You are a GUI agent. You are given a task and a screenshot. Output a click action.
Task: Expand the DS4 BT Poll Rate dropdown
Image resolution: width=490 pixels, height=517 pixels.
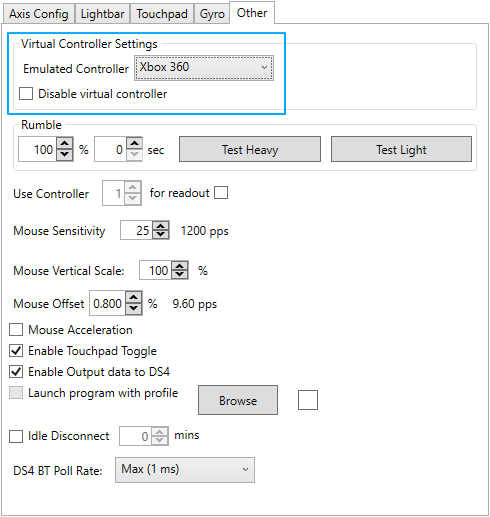click(185, 470)
